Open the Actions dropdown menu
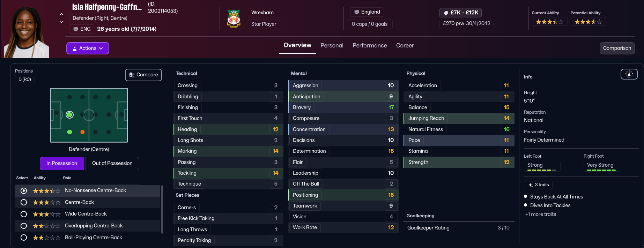644x248 pixels. click(88, 48)
